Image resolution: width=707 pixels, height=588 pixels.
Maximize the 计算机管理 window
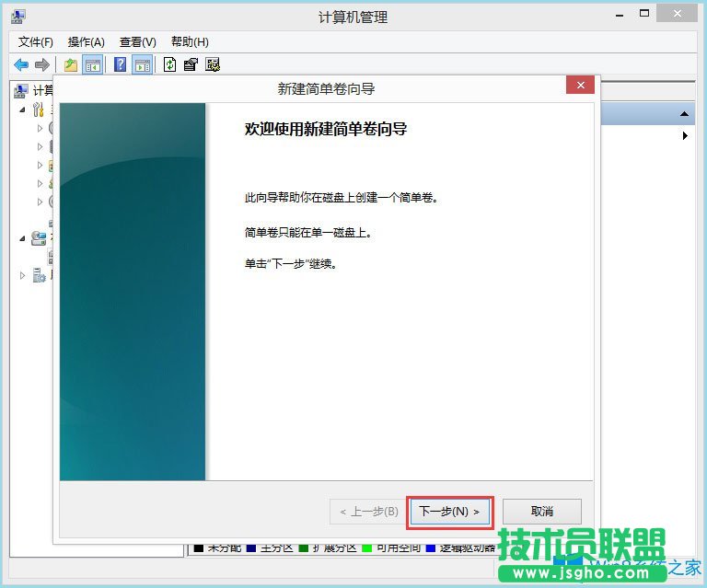(644, 14)
